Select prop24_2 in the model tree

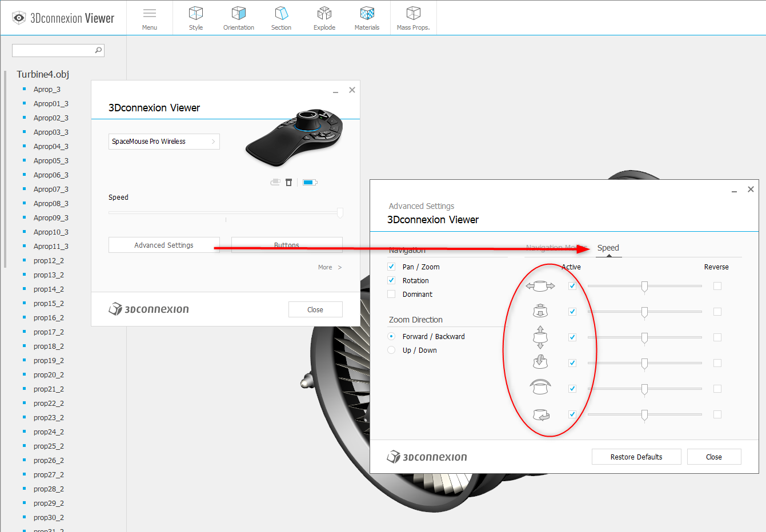click(x=49, y=432)
